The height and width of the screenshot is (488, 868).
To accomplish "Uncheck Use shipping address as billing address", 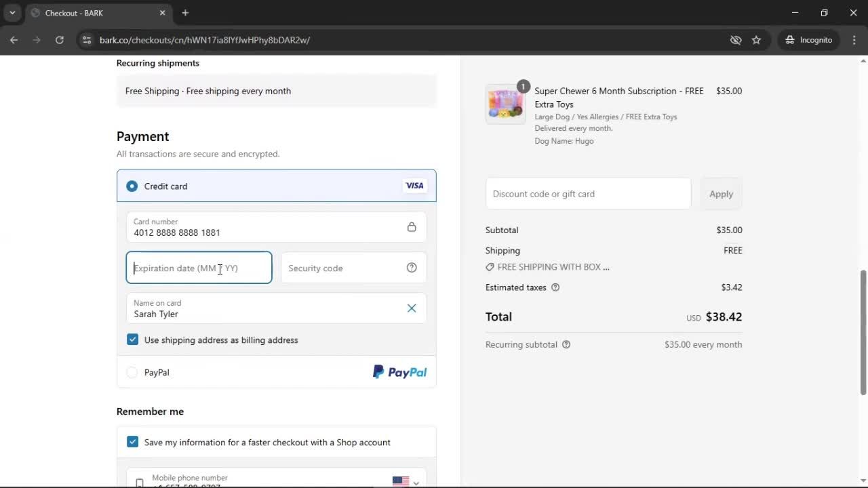I will tap(133, 340).
